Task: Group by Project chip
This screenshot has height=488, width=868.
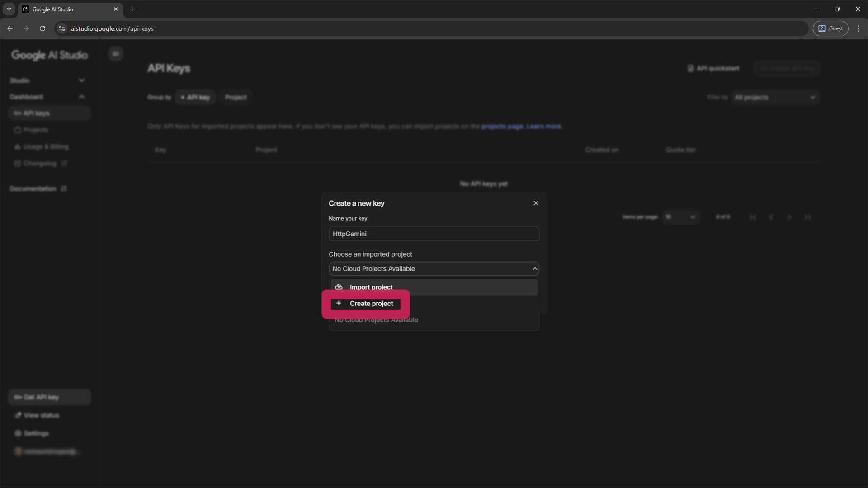Action: [x=236, y=97]
